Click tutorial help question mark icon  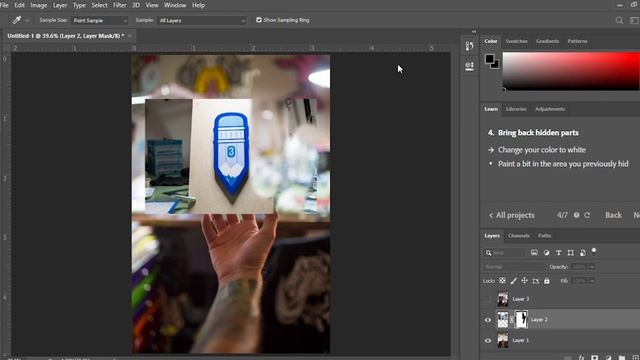(576, 215)
